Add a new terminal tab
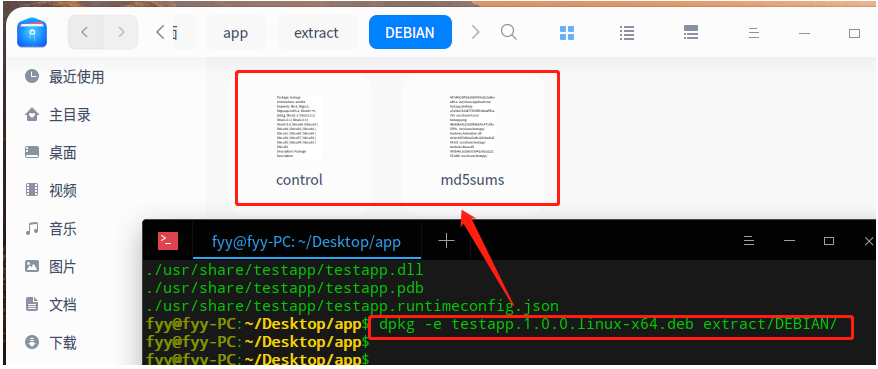The width and height of the screenshot is (878, 369). click(x=446, y=241)
